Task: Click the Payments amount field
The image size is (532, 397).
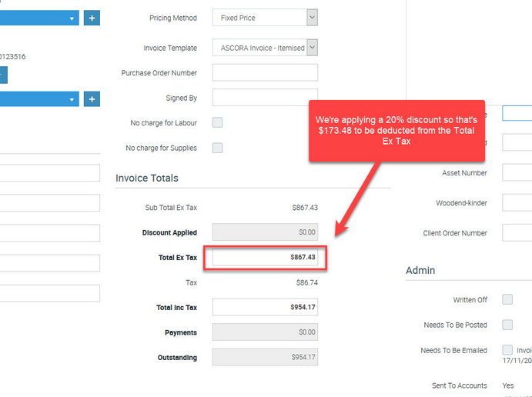Action: point(265,332)
